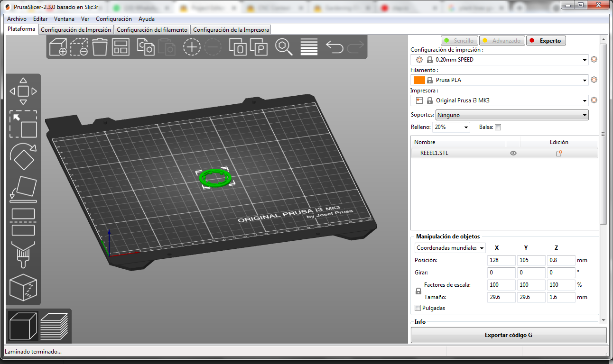Click the orange filament color swatch
This screenshot has height=364, width=613.
419,80
